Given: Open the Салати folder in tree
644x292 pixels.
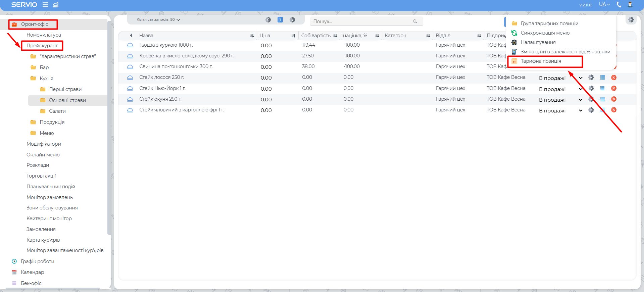Looking at the screenshot, I should [x=57, y=111].
